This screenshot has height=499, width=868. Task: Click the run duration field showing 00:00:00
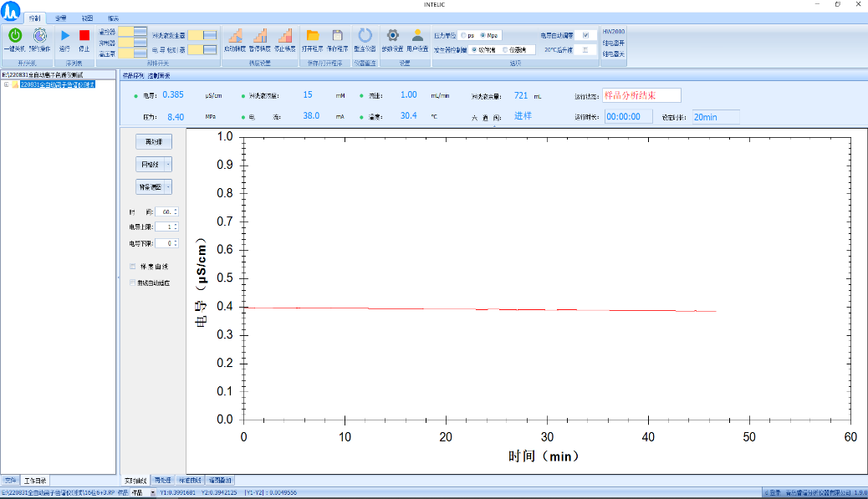click(628, 117)
